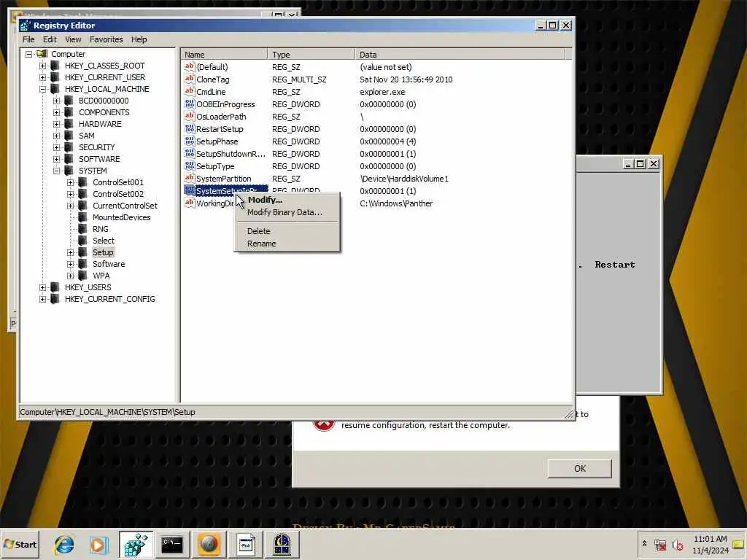Choose Delete in the context menu
The width and height of the screenshot is (747, 560).
tap(287, 231)
